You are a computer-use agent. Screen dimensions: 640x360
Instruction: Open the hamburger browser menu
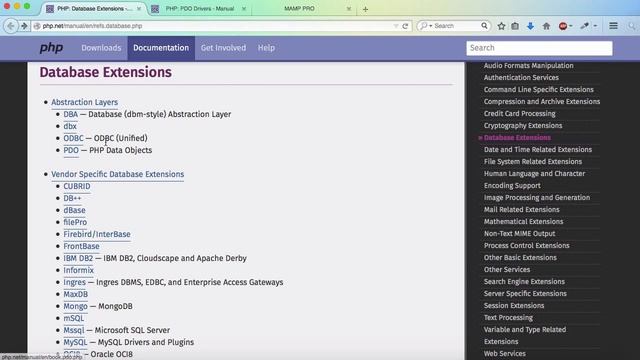pyautogui.click(x=613, y=26)
